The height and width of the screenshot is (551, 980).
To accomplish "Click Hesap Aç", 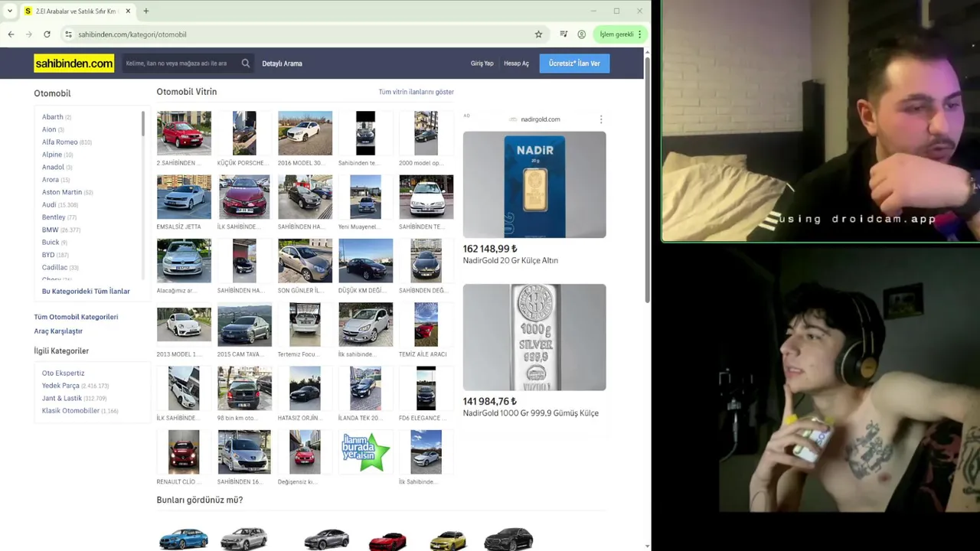I will pos(516,64).
